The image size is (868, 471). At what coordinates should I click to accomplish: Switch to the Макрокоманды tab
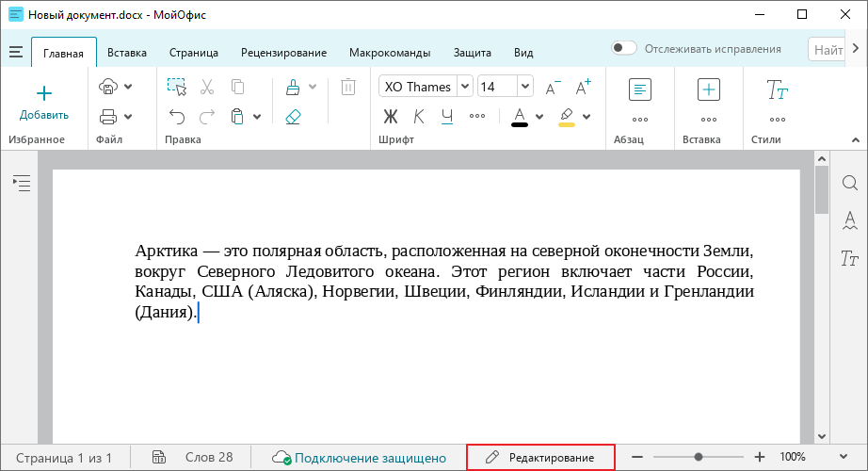(x=390, y=53)
